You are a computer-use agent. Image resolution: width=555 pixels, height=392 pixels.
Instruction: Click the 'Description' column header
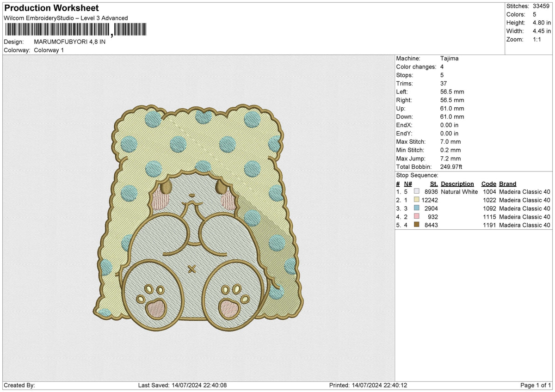457,184
